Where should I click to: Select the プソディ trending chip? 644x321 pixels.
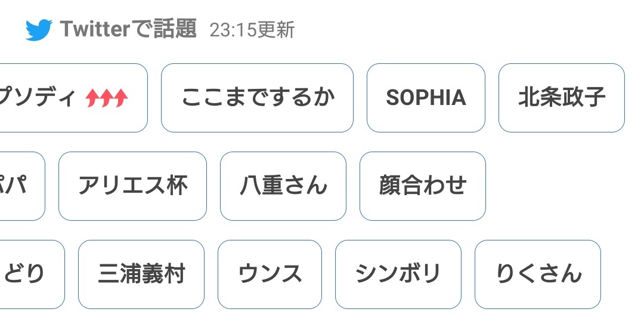click(x=73, y=98)
